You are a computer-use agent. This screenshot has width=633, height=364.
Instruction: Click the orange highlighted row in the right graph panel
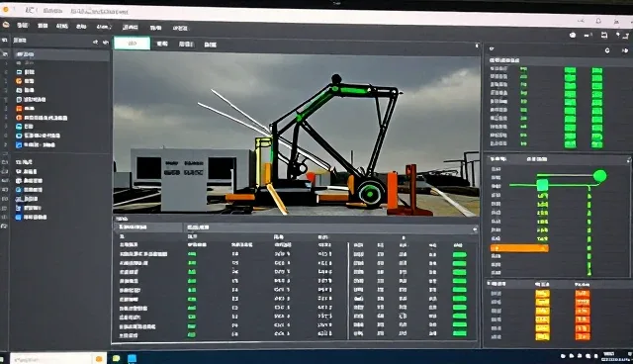(x=519, y=248)
